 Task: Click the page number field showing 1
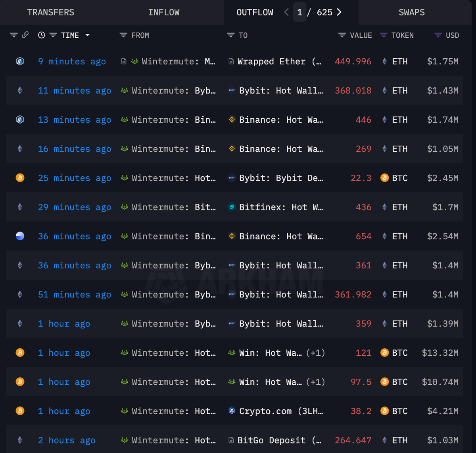[x=299, y=12]
